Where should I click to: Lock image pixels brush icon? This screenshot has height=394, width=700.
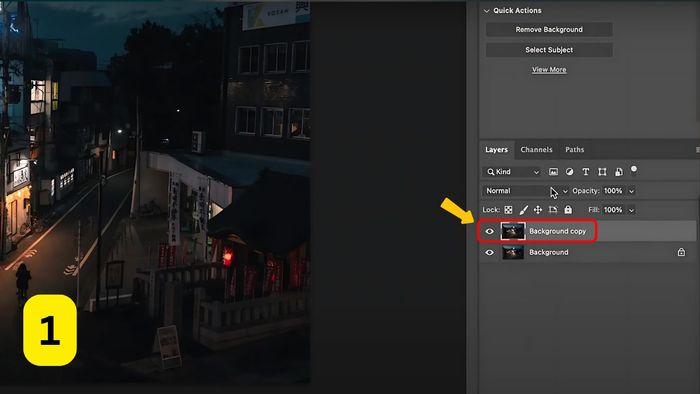523,210
